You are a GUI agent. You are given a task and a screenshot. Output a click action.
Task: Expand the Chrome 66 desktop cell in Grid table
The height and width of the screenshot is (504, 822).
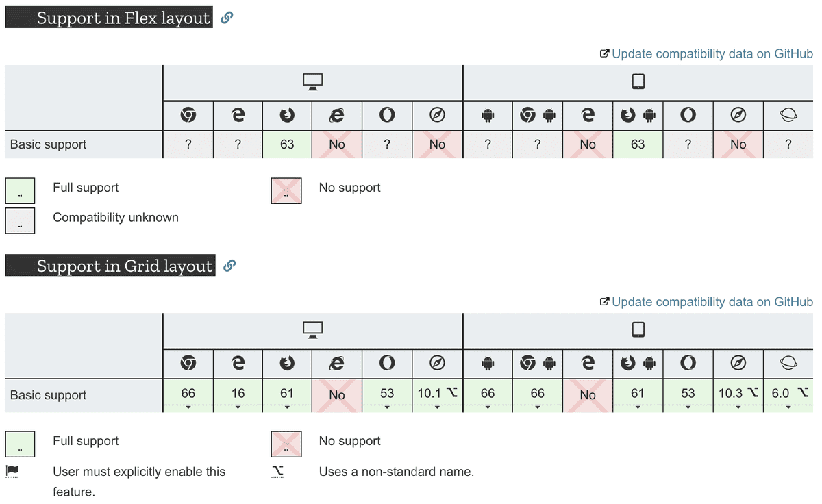point(188,396)
